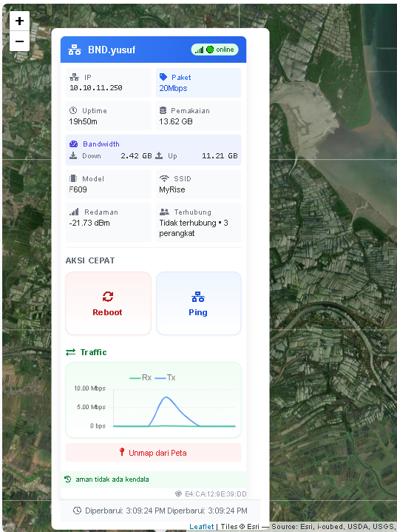Screen dimensions: 397x532
Task: Click the IP address 10.10.11.250
Action: click(96, 88)
